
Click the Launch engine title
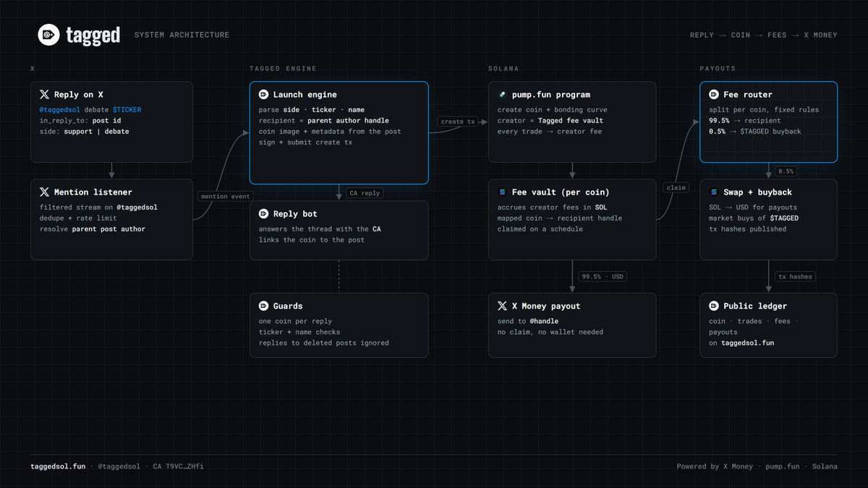[x=305, y=95]
